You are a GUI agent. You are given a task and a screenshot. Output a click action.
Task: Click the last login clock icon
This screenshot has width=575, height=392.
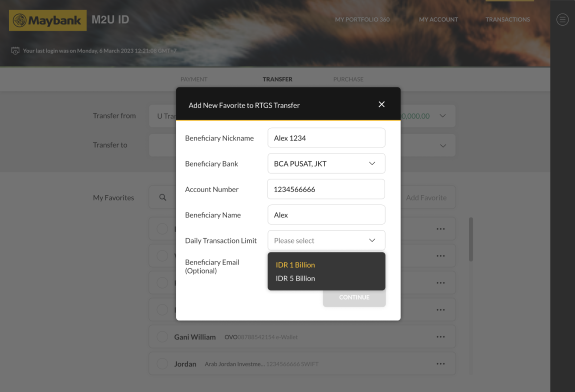15,51
